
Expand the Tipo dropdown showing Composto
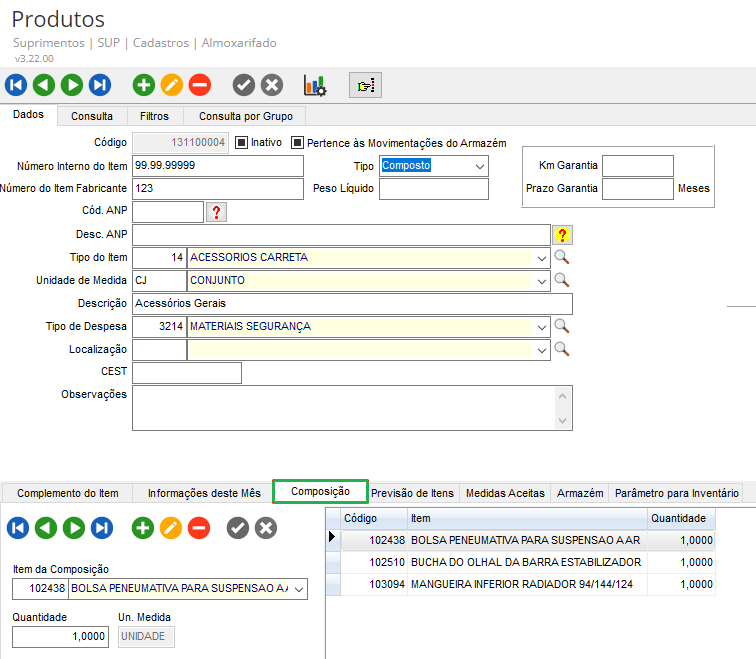click(480, 166)
